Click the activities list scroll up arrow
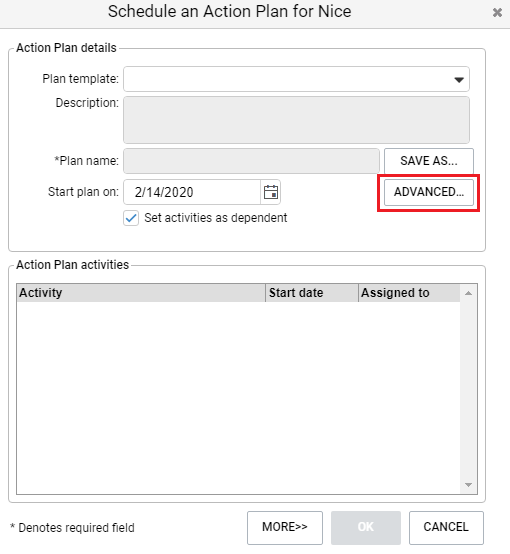This screenshot has width=510, height=554. [469, 293]
